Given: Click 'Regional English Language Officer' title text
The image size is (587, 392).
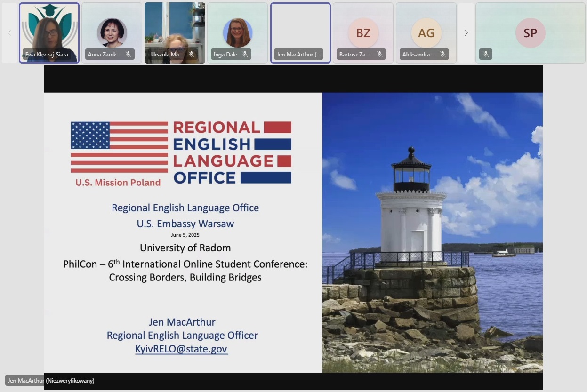Looking at the screenshot, I should coord(182,336).
